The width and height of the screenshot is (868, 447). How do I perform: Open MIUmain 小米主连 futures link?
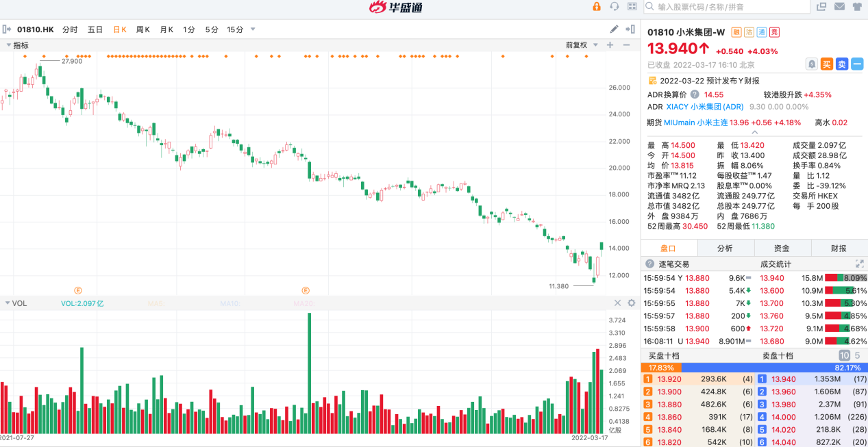(695, 123)
